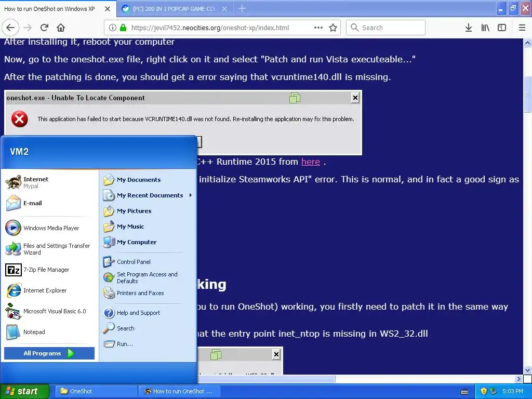
Task: Open a new browser tab
Action: pyautogui.click(x=242, y=8)
